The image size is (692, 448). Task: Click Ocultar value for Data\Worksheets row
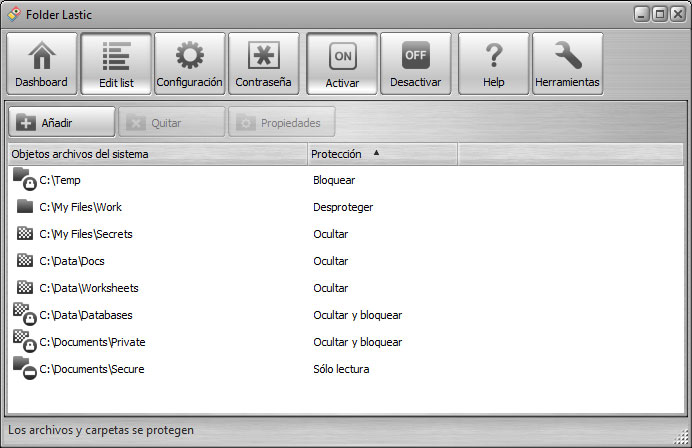tap(331, 288)
